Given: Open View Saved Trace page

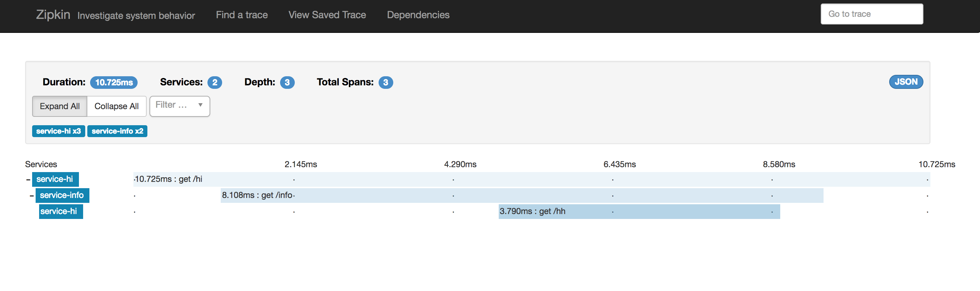Looking at the screenshot, I should coord(327,15).
